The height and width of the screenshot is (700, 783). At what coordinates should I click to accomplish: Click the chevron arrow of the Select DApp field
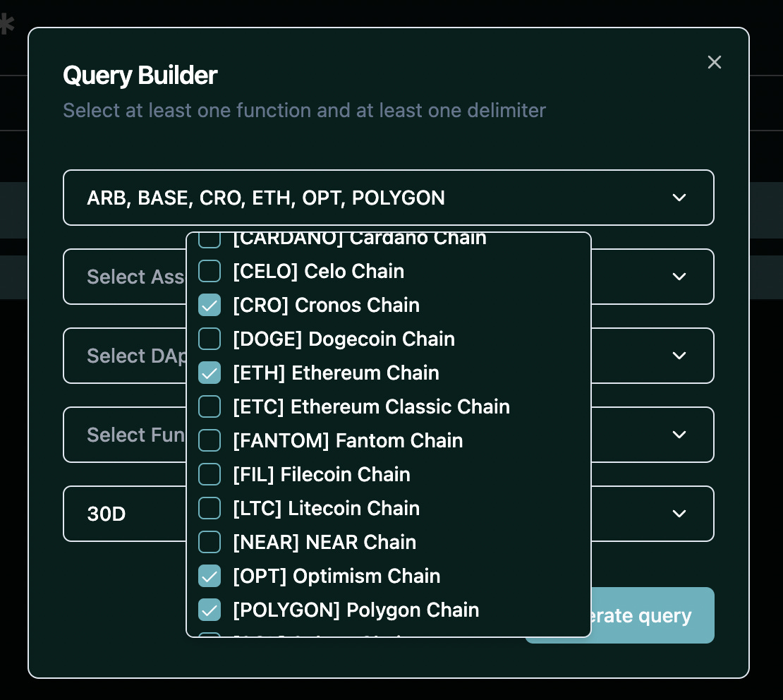(679, 355)
